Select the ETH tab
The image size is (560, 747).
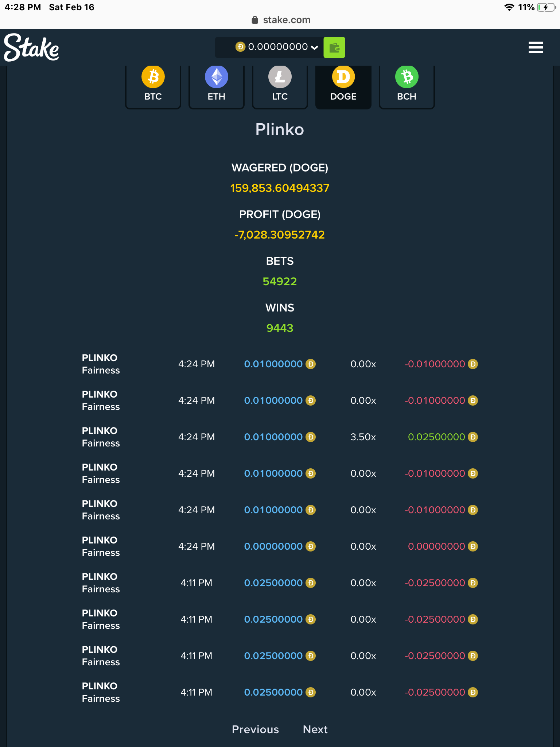tap(216, 86)
